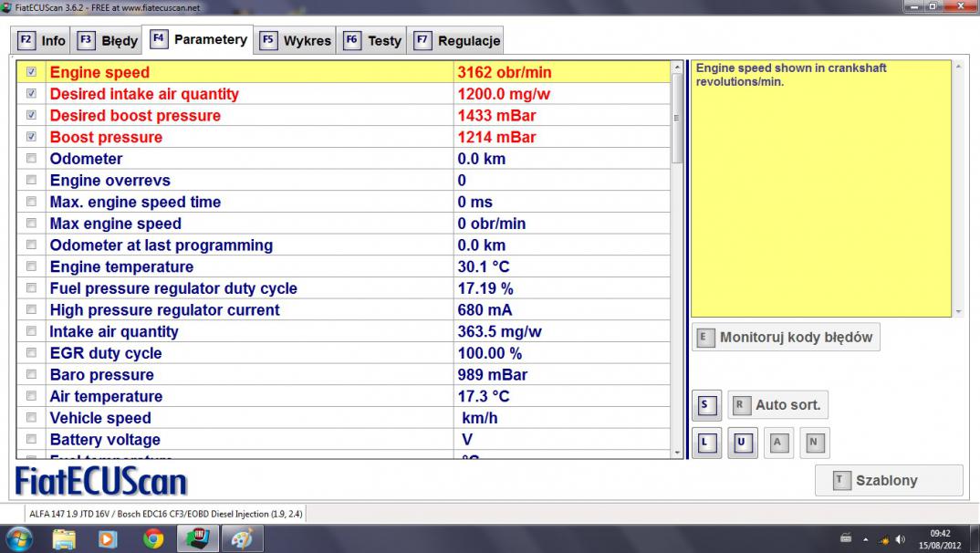Click the Windows Start orb

(19, 539)
